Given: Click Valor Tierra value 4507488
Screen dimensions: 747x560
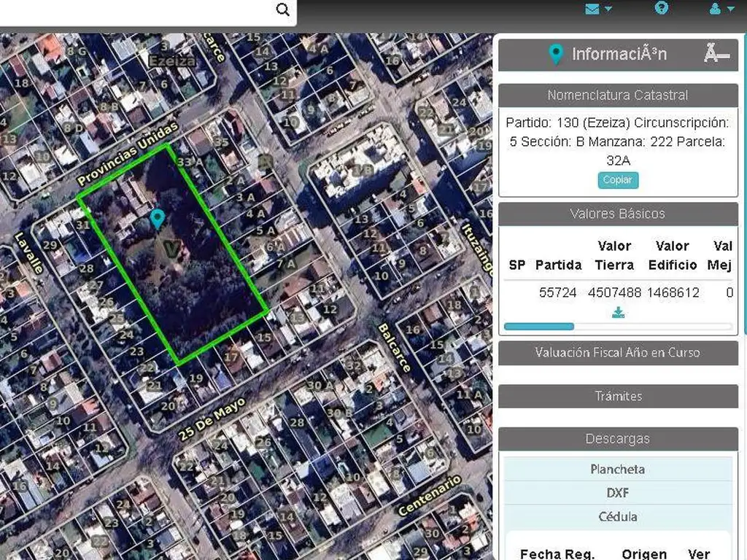Looking at the screenshot, I should (614, 292).
